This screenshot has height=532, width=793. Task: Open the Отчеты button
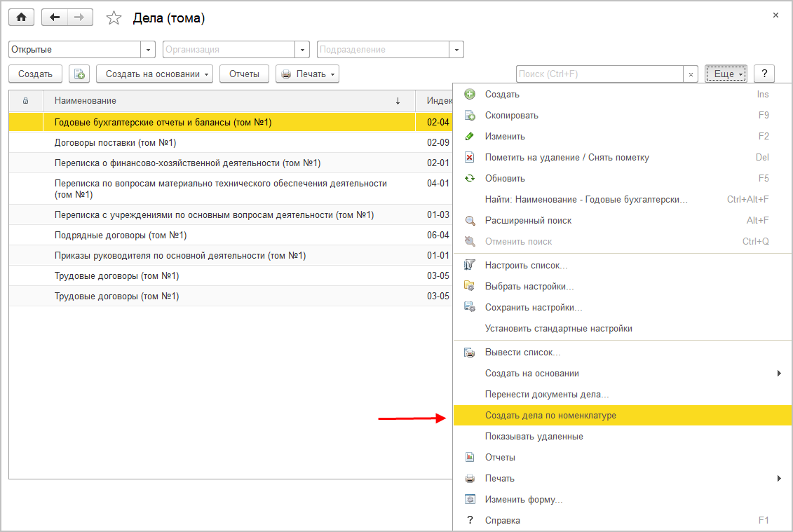point(244,74)
